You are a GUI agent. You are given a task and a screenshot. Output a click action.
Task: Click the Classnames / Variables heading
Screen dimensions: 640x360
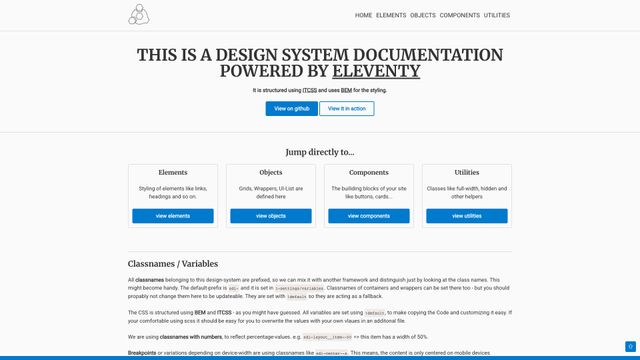point(173,264)
